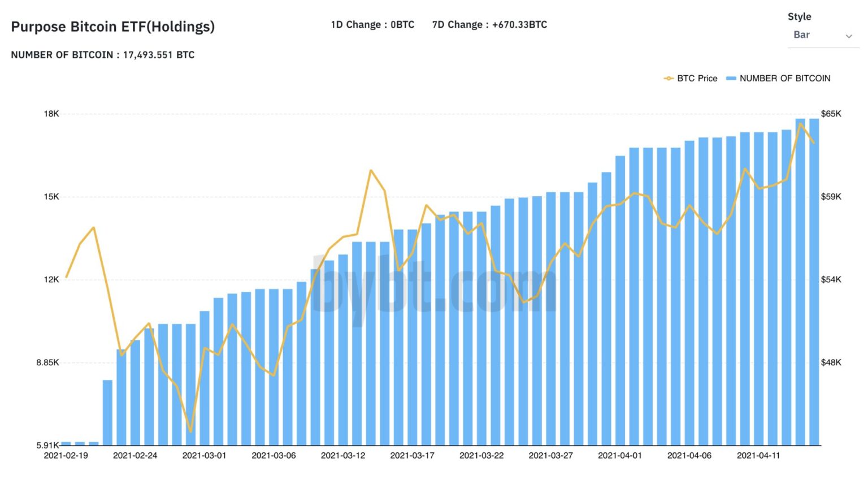868x479 pixels.
Task: Click the yellow BTC Price legend marker
Action: [669, 79]
